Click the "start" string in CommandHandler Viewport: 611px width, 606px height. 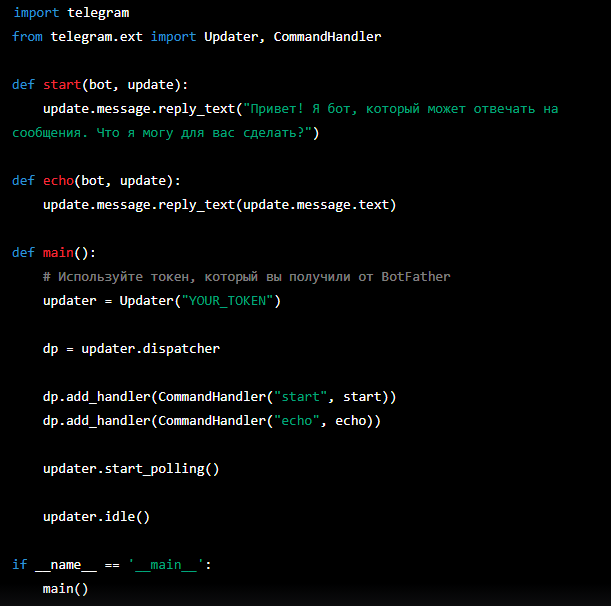tap(300, 397)
